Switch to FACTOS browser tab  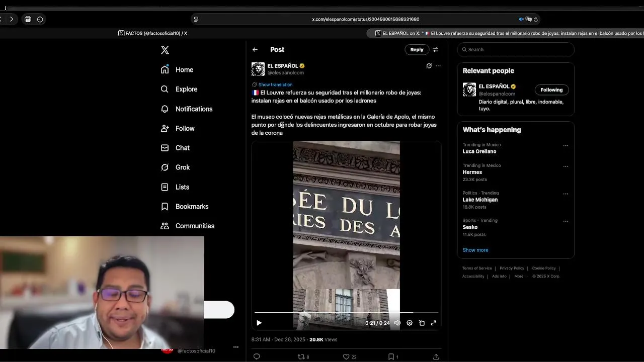(x=152, y=33)
